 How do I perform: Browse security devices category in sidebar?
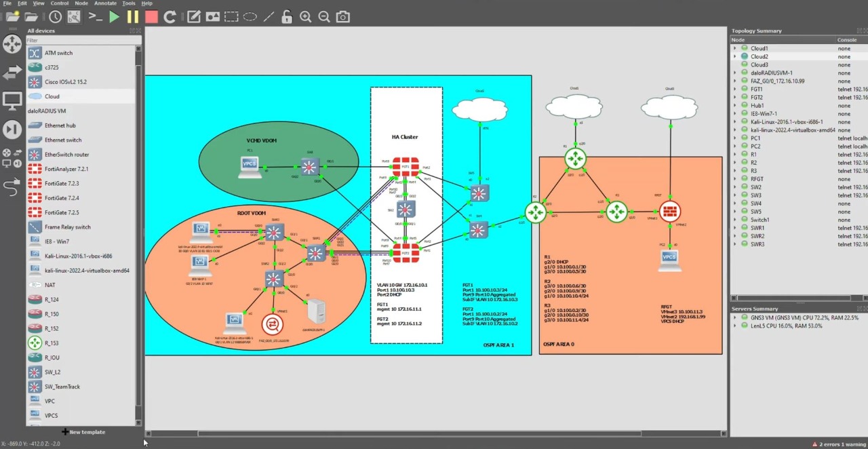(x=12, y=130)
